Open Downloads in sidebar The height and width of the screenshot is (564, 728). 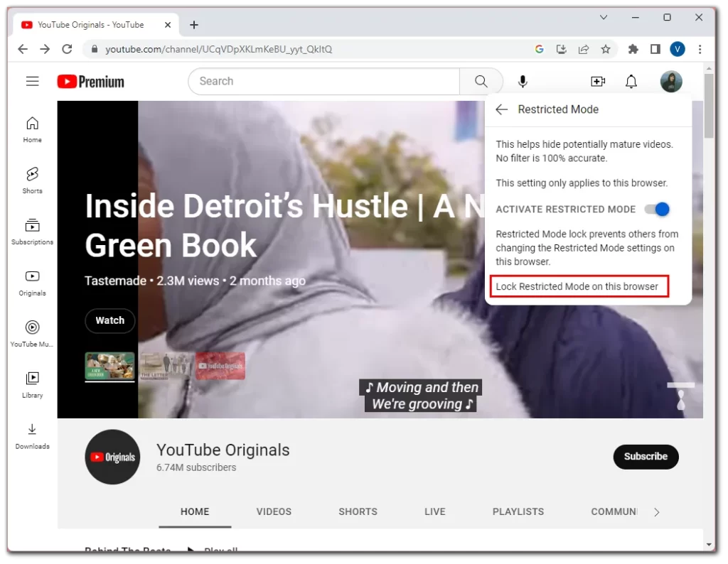pyautogui.click(x=32, y=436)
